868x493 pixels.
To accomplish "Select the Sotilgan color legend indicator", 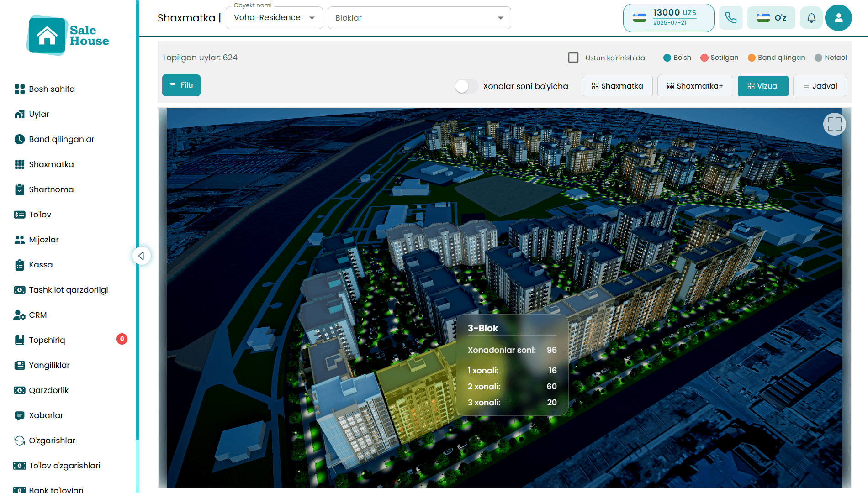I will (719, 58).
